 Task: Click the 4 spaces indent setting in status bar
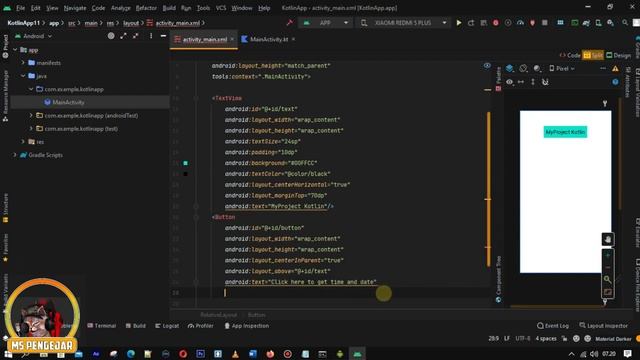(546, 339)
